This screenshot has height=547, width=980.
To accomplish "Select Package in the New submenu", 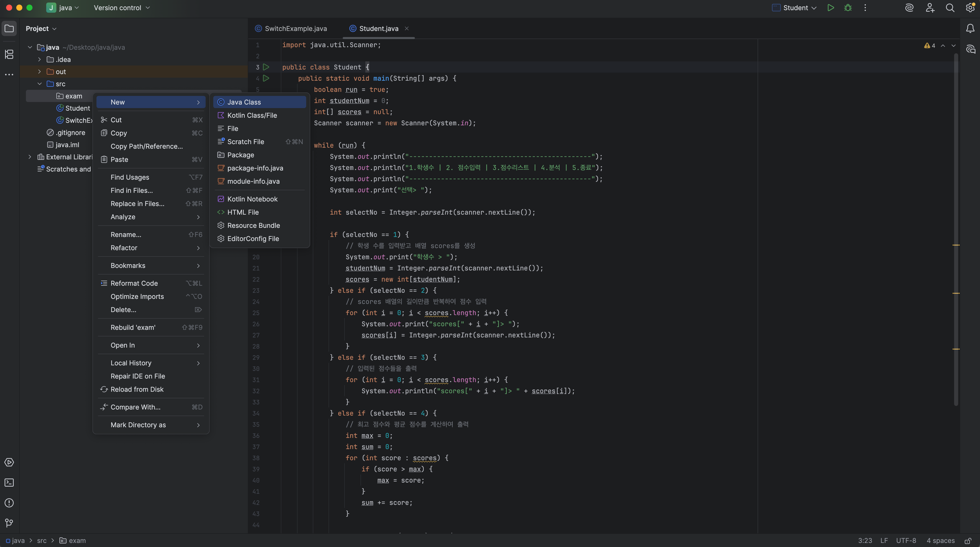I will [240, 155].
